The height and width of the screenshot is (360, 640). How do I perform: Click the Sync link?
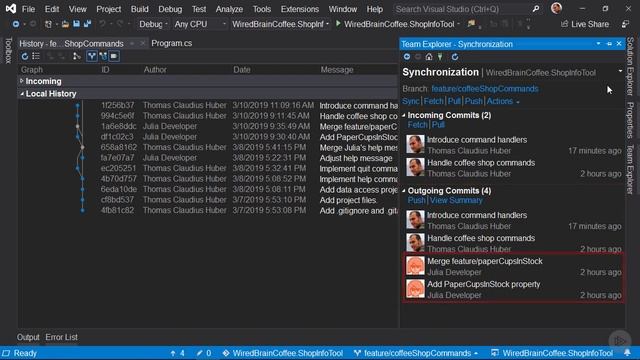point(411,101)
